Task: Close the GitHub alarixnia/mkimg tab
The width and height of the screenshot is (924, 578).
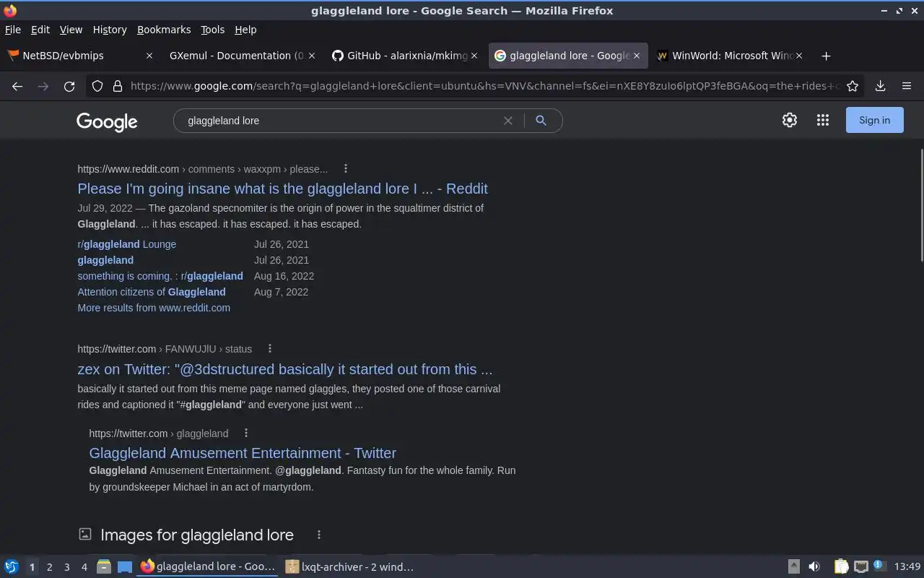Action: (474, 56)
